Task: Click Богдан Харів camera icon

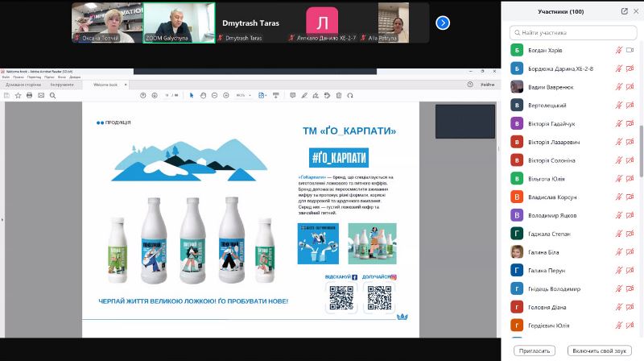Action: click(x=630, y=50)
